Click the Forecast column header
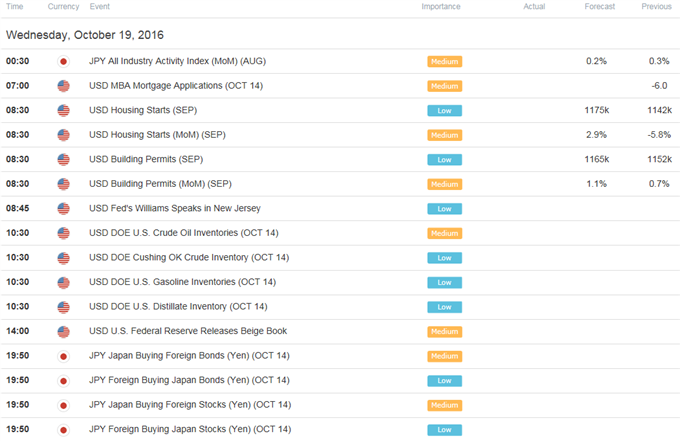The image size is (680, 441). pos(599,7)
